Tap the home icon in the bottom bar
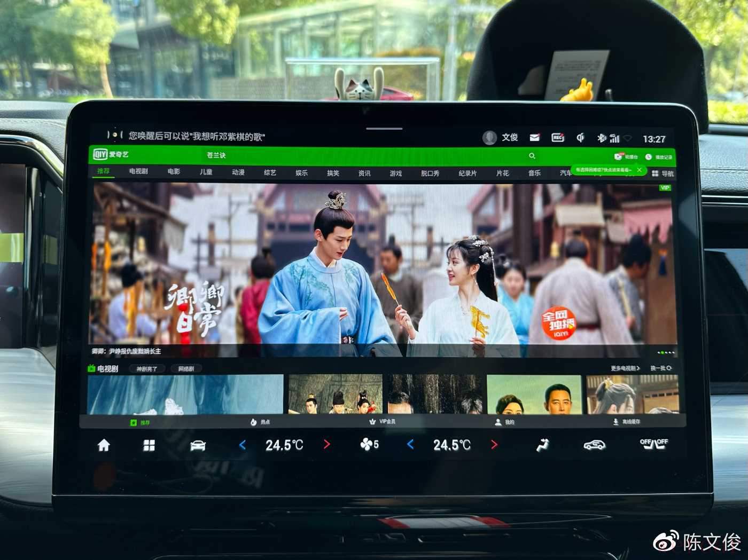 [104, 445]
